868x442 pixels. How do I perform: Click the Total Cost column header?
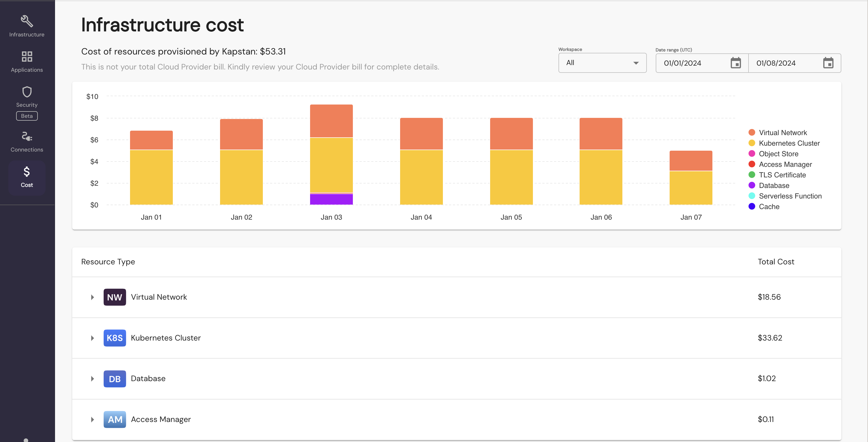pos(776,262)
